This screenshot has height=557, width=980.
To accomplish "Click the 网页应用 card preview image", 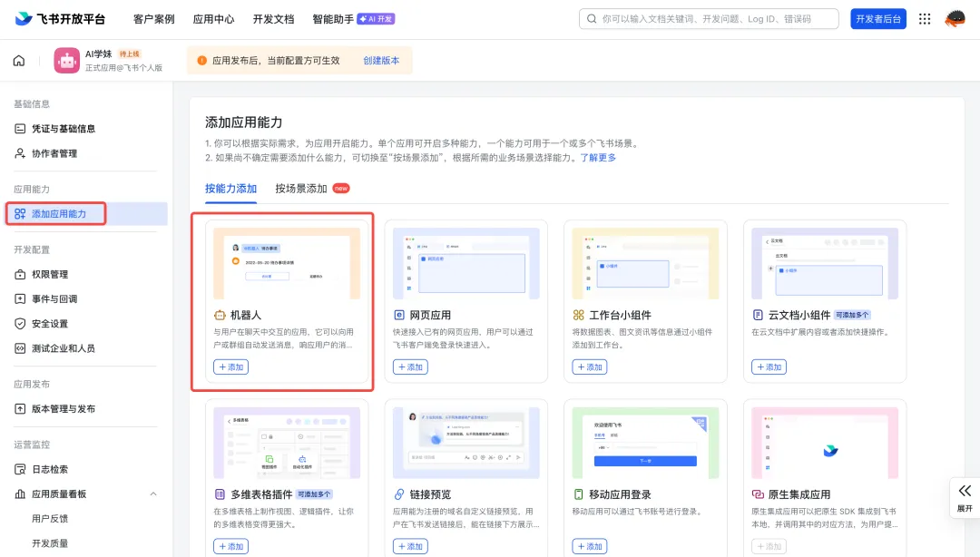I will (466, 263).
